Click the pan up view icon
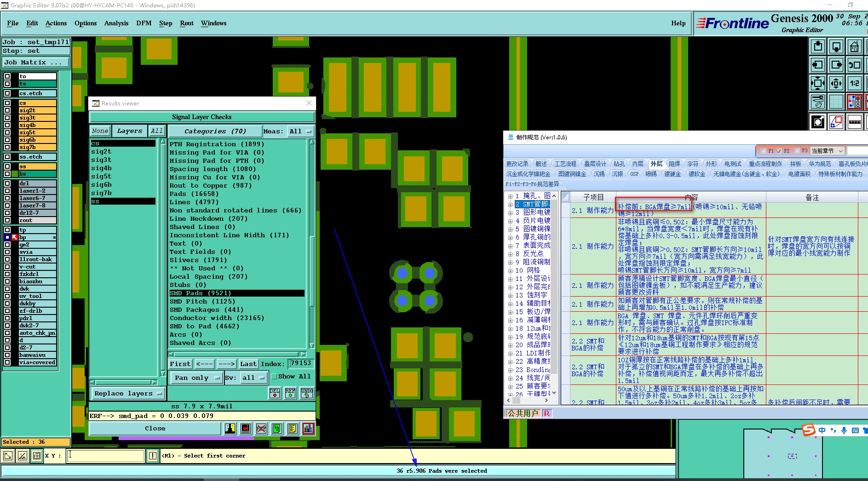 818,46
